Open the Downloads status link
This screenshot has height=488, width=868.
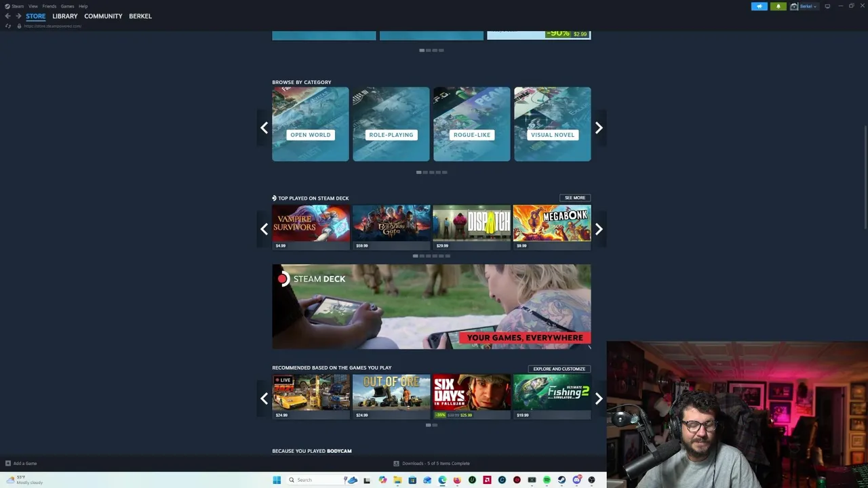point(432,464)
